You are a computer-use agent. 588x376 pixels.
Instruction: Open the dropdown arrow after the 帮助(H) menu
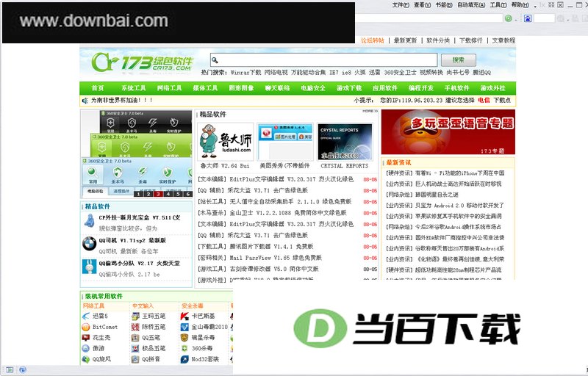[x=535, y=6]
